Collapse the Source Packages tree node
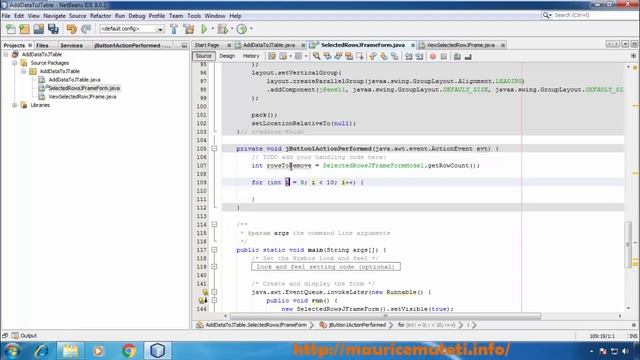The height and width of the screenshot is (360, 640). (15, 63)
